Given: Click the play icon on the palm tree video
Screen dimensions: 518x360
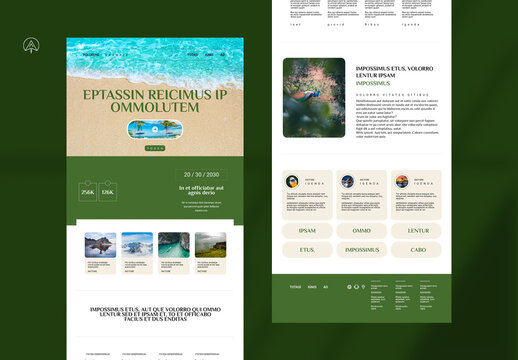Looking at the screenshot, I should coord(155,129).
